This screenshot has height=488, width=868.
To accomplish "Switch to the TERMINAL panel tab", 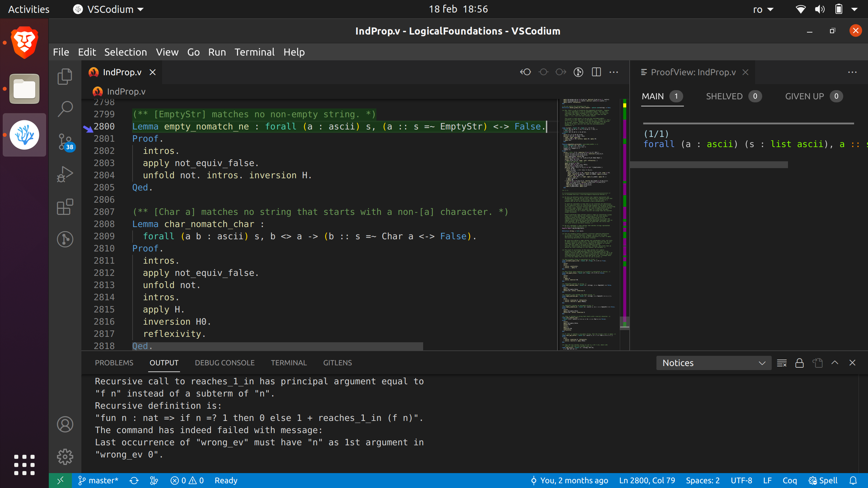I will (289, 363).
